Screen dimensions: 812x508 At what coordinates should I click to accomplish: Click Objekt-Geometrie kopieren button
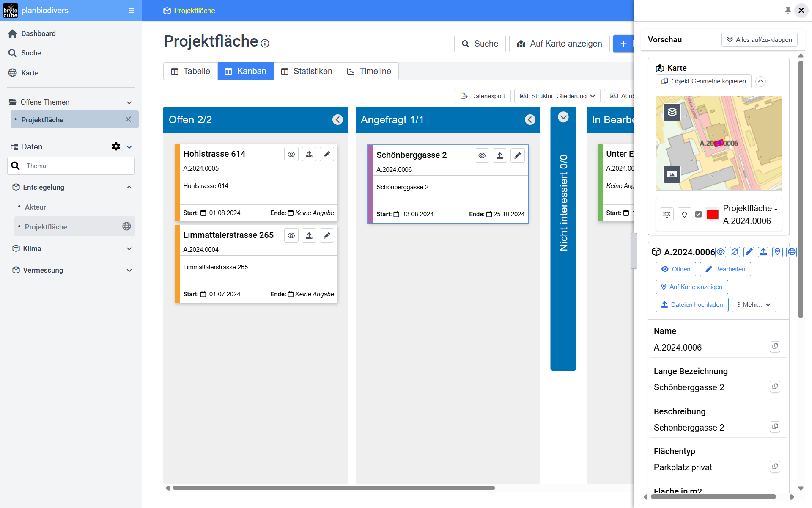click(x=703, y=81)
